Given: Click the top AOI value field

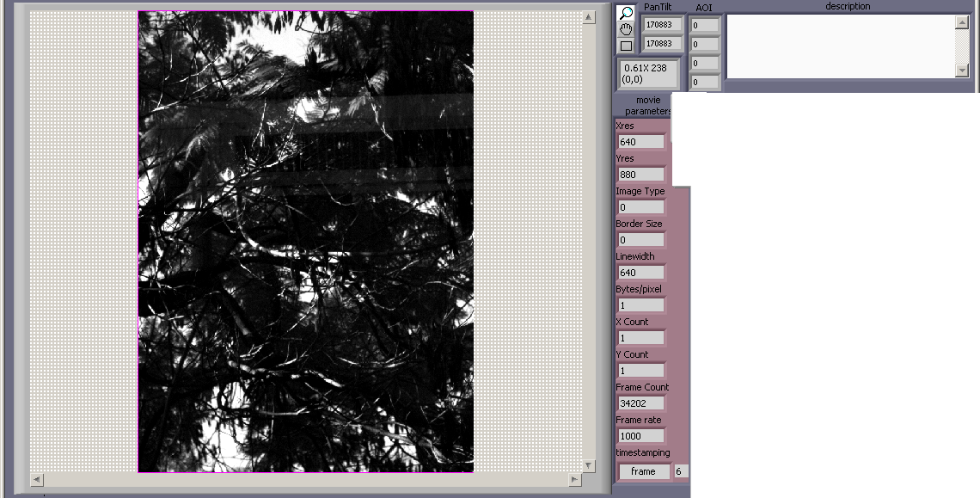Looking at the screenshot, I should (704, 26).
